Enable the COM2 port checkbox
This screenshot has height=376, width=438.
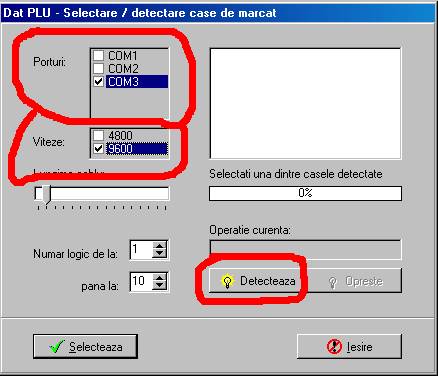[98, 68]
